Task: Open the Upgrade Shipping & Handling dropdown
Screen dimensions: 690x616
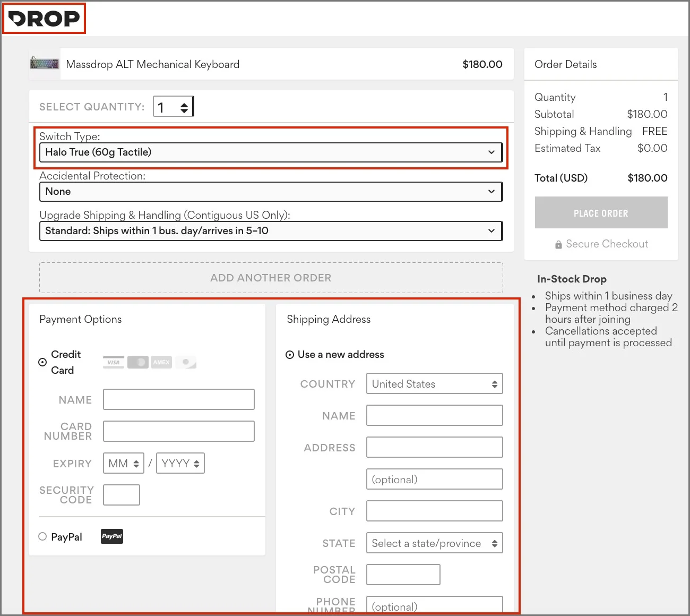Action: [271, 231]
